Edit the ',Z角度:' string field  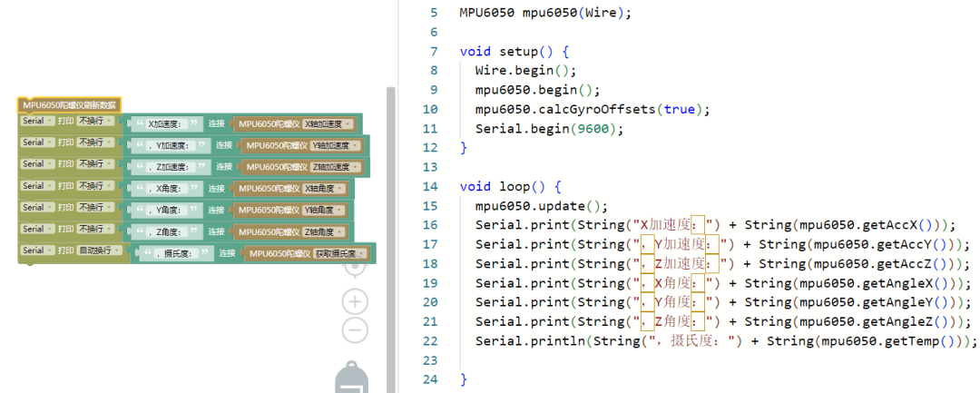168,231
